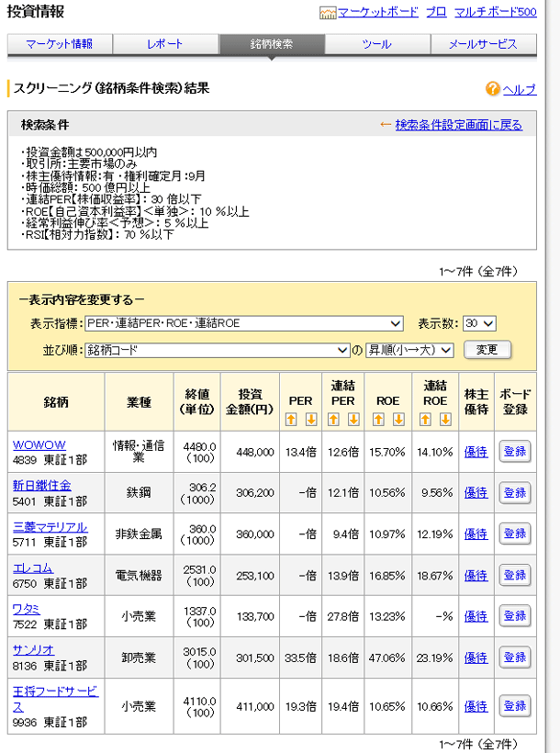Click the マーケットボード chart icon

(x=328, y=13)
